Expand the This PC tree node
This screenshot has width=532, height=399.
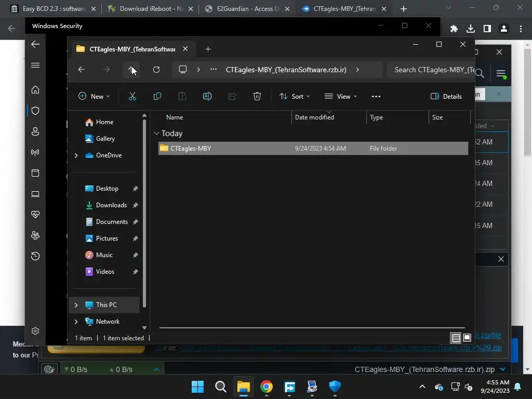pyautogui.click(x=76, y=305)
